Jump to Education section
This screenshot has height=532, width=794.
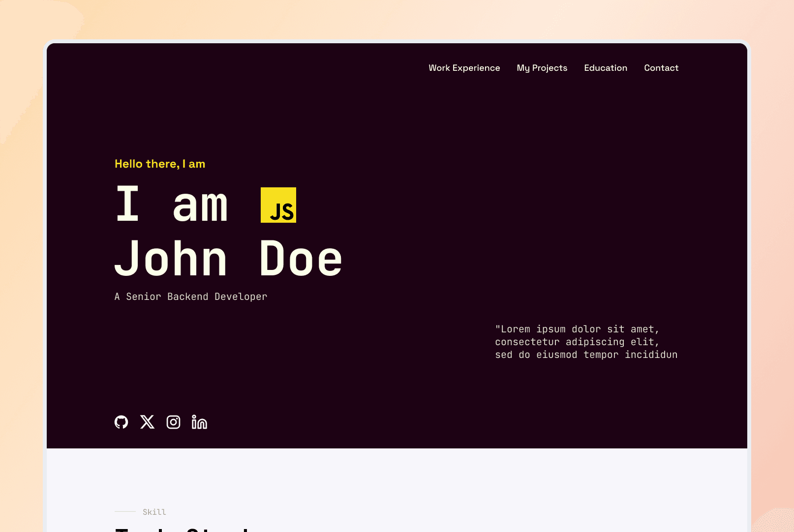pyautogui.click(x=606, y=68)
